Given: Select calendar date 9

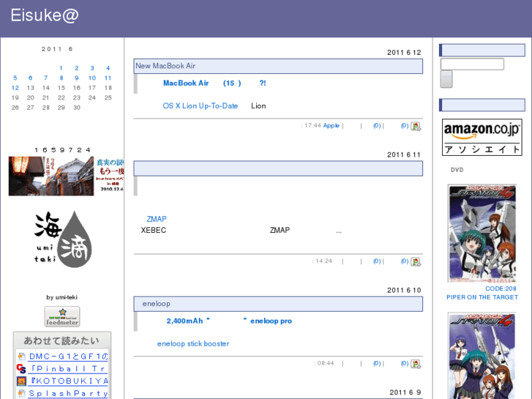Looking at the screenshot, I should (x=77, y=78).
